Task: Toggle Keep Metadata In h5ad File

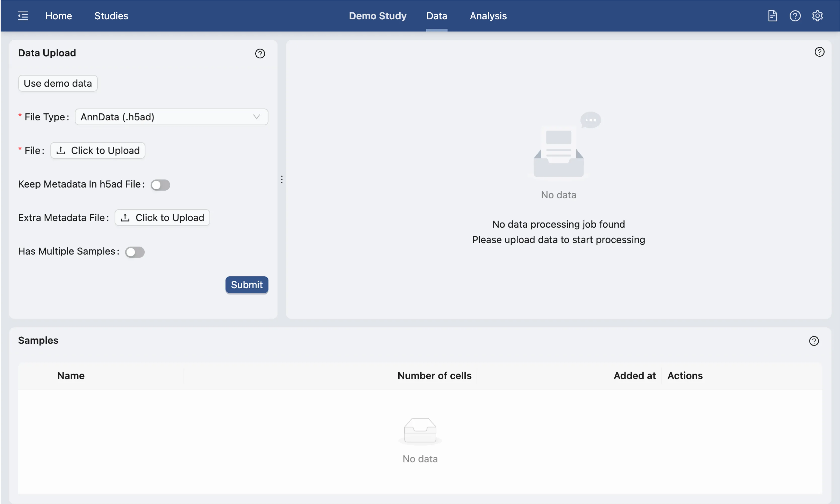Action: (160, 185)
